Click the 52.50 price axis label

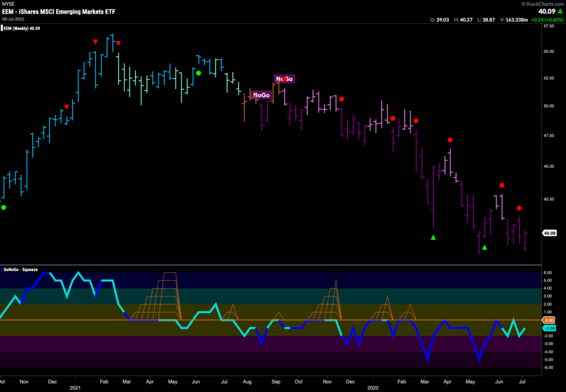tap(549, 78)
